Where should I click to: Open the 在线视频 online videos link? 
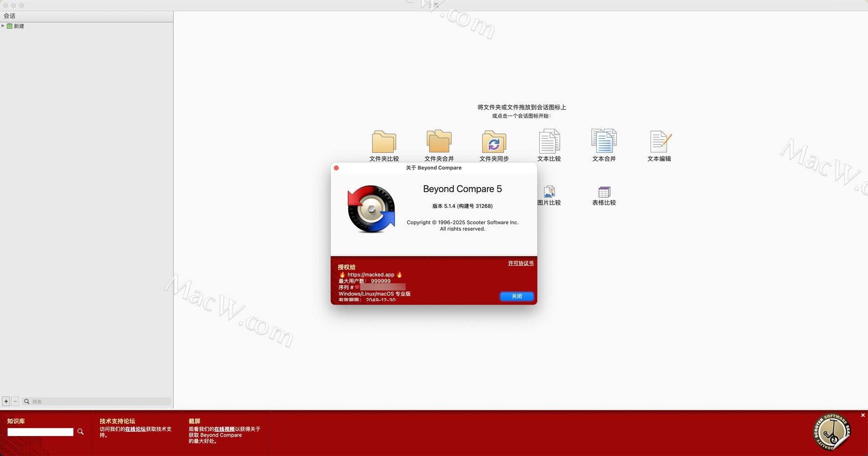[224, 429]
